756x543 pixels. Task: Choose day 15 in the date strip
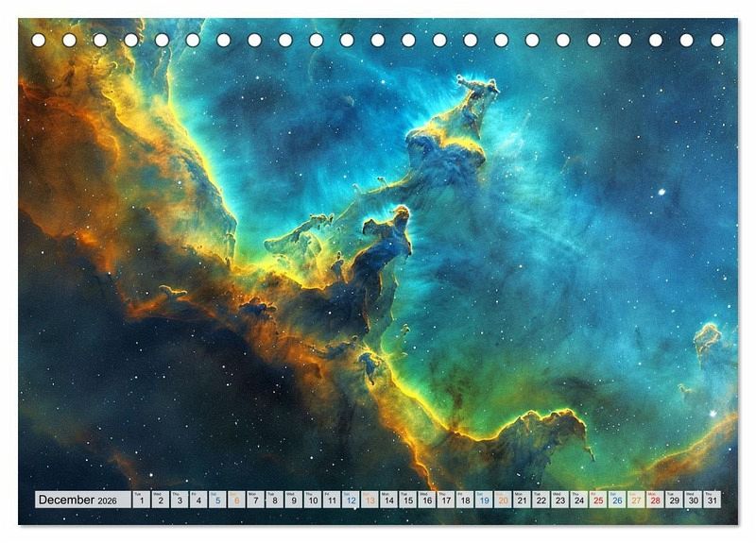pyautogui.click(x=408, y=500)
